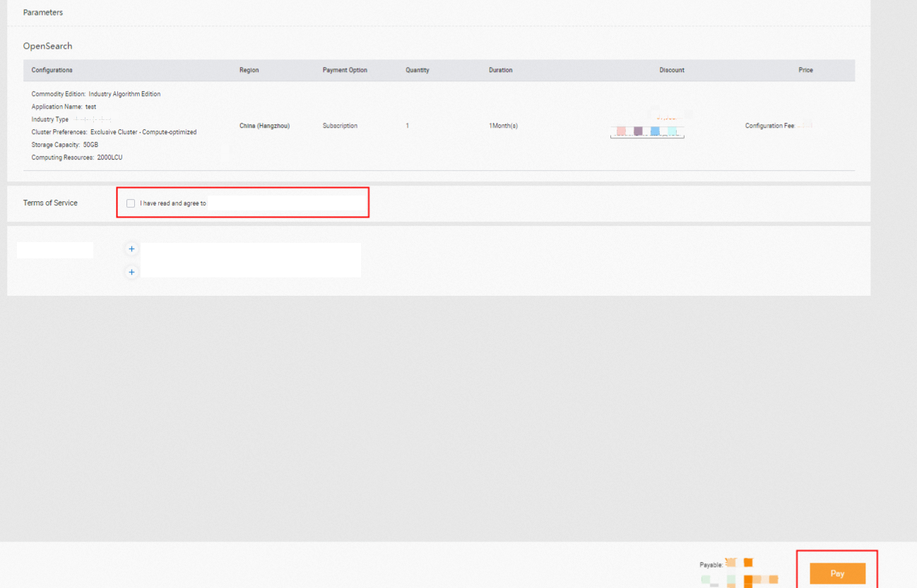Select the 'Application Name: test' line
The width and height of the screenshot is (917, 588).
pos(64,107)
